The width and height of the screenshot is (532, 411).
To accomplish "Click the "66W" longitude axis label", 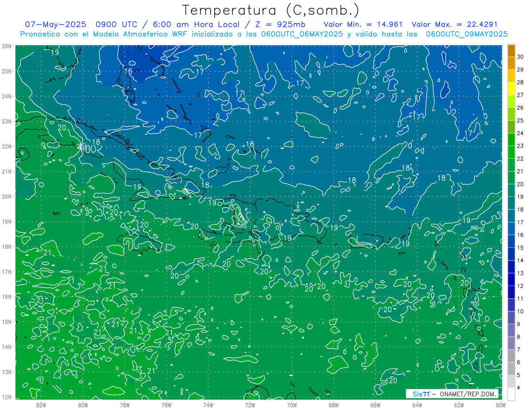I will tap(376, 405).
